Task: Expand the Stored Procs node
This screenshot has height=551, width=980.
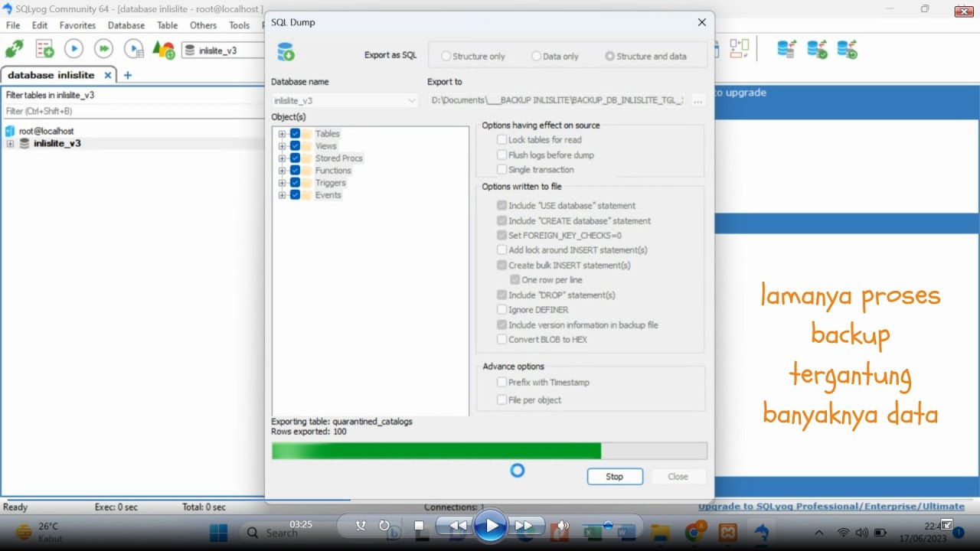Action: (282, 158)
